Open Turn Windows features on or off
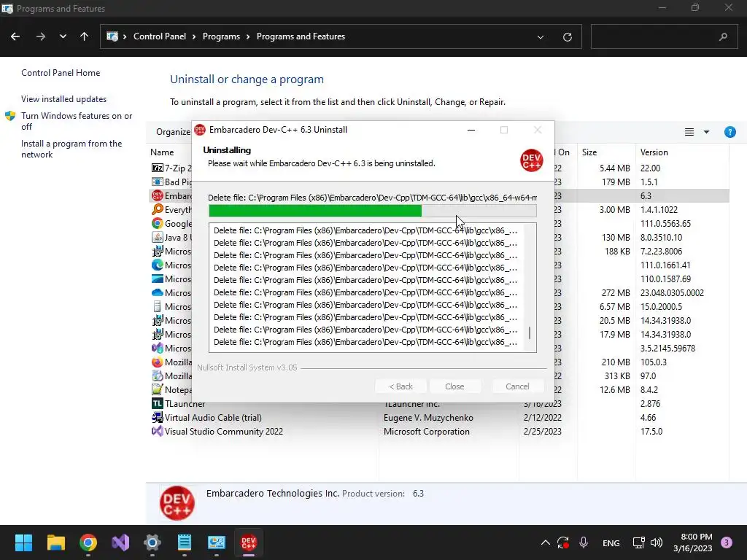The width and height of the screenshot is (747, 560). (77, 121)
